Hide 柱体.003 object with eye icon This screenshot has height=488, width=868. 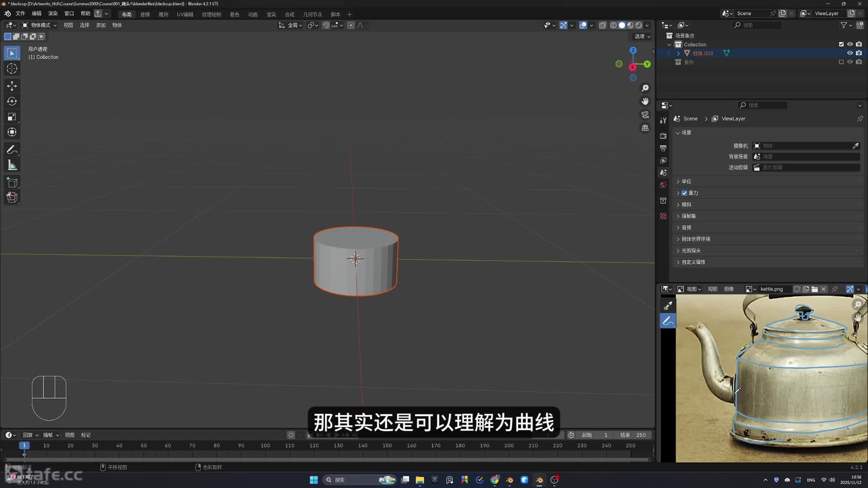click(850, 53)
